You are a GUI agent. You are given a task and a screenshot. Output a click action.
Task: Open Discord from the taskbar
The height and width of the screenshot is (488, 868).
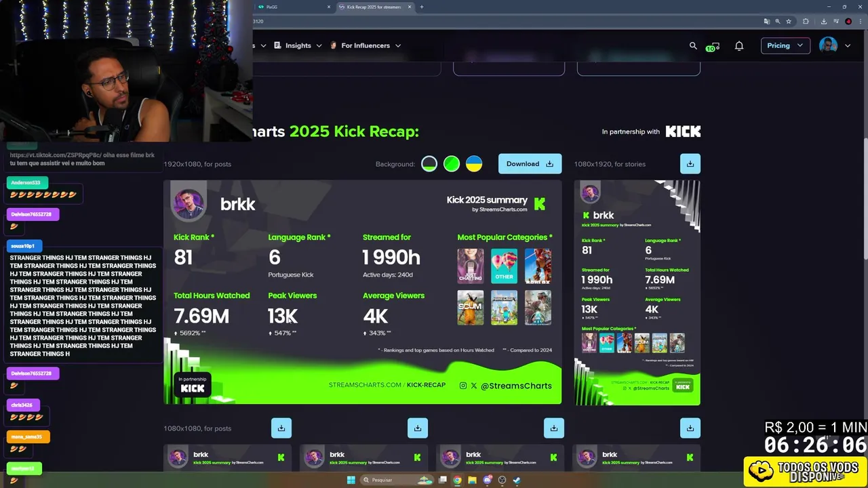point(487,480)
